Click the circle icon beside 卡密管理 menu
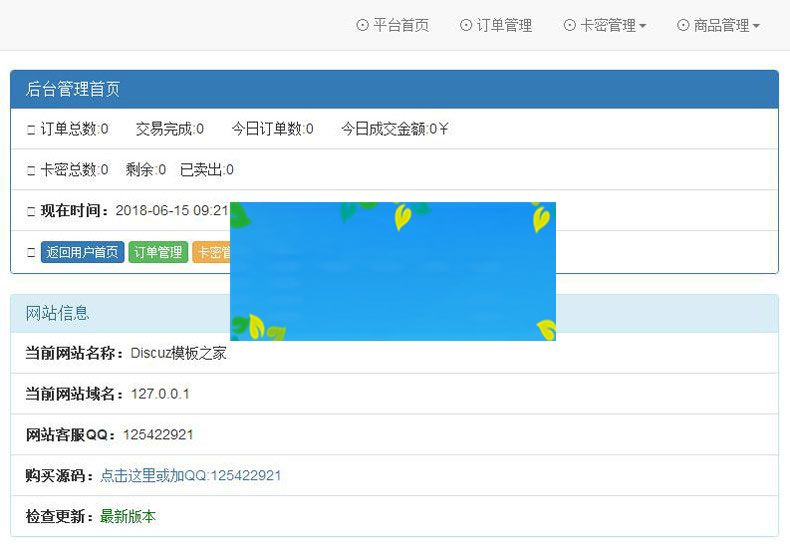 click(x=569, y=26)
